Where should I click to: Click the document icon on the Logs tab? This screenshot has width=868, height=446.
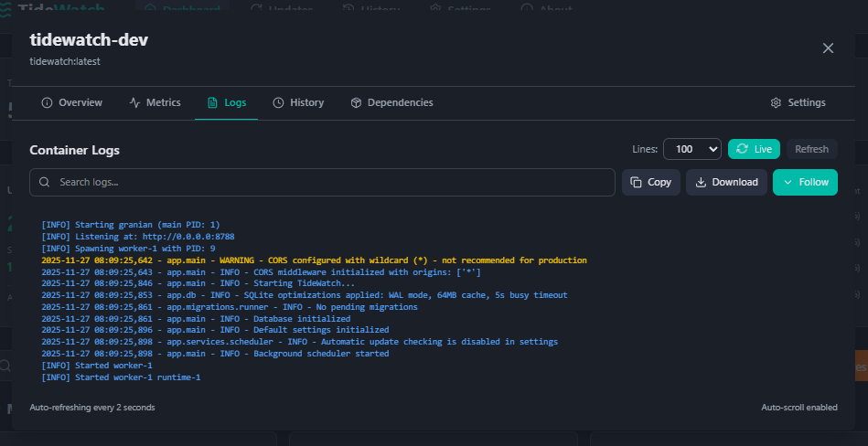213,103
